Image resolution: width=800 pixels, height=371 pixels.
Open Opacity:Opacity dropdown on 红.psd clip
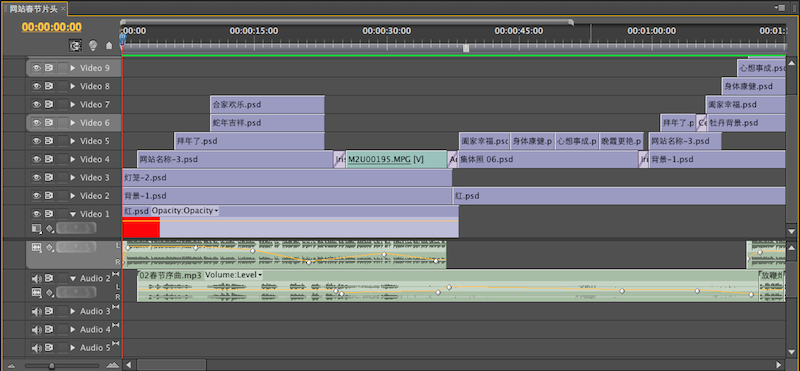[185, 211]
